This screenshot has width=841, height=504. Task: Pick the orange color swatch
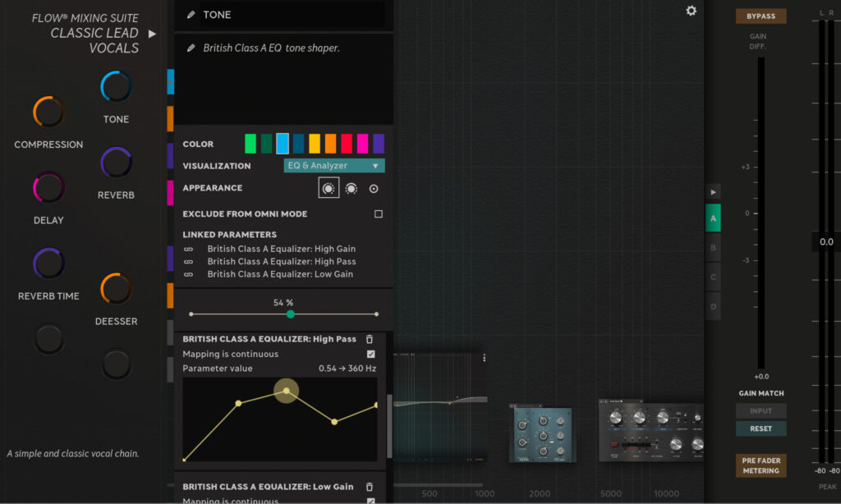tap(331, 144)
